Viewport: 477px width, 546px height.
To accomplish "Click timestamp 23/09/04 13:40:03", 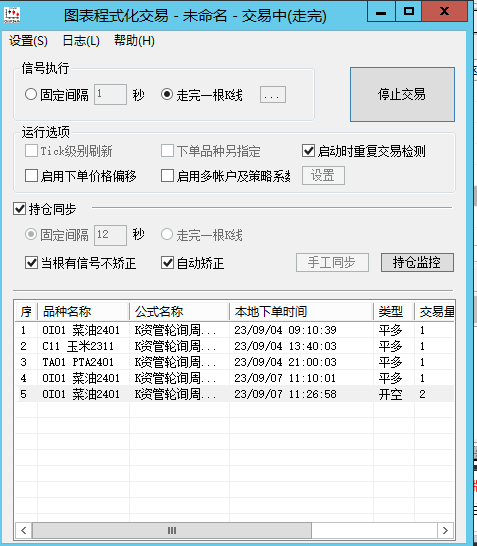I will click(x=285, y=346).
